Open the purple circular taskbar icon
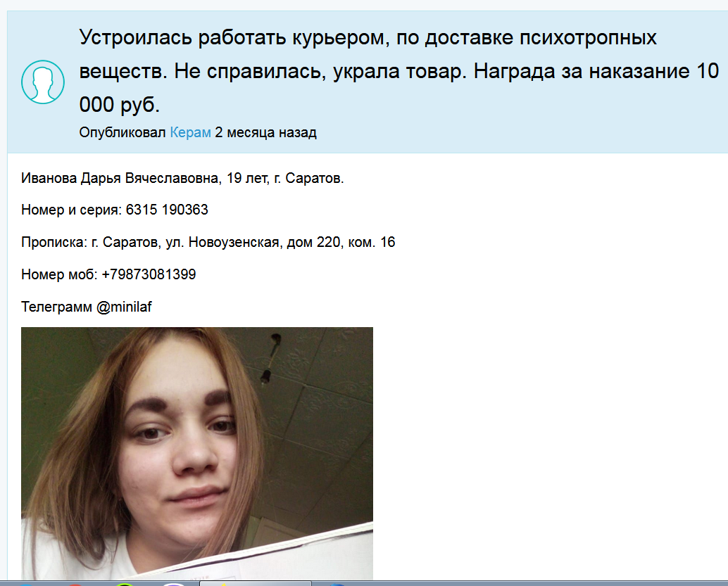Screen dimensions: 728x586 (173, 584)
